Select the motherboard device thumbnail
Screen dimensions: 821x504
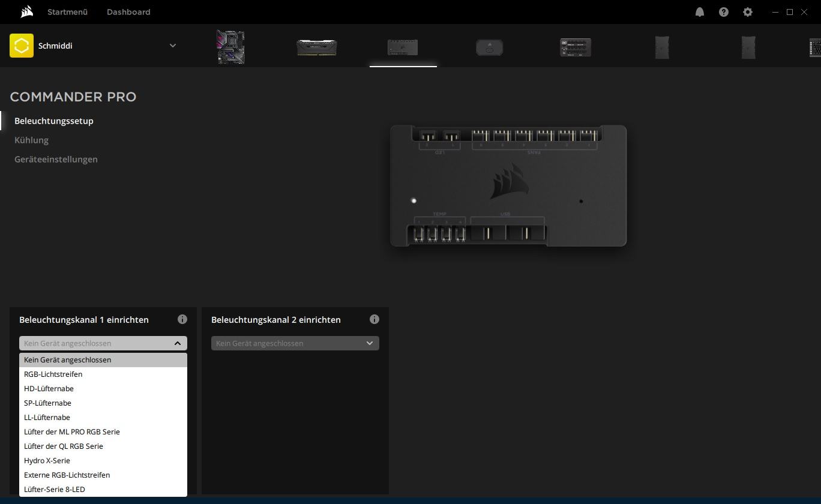pos(230,47)
